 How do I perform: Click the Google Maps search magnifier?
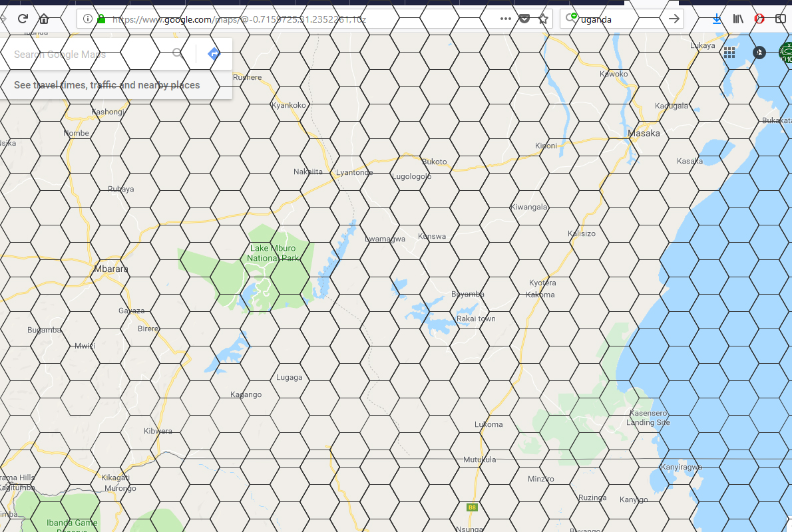(x=178, y=53)
